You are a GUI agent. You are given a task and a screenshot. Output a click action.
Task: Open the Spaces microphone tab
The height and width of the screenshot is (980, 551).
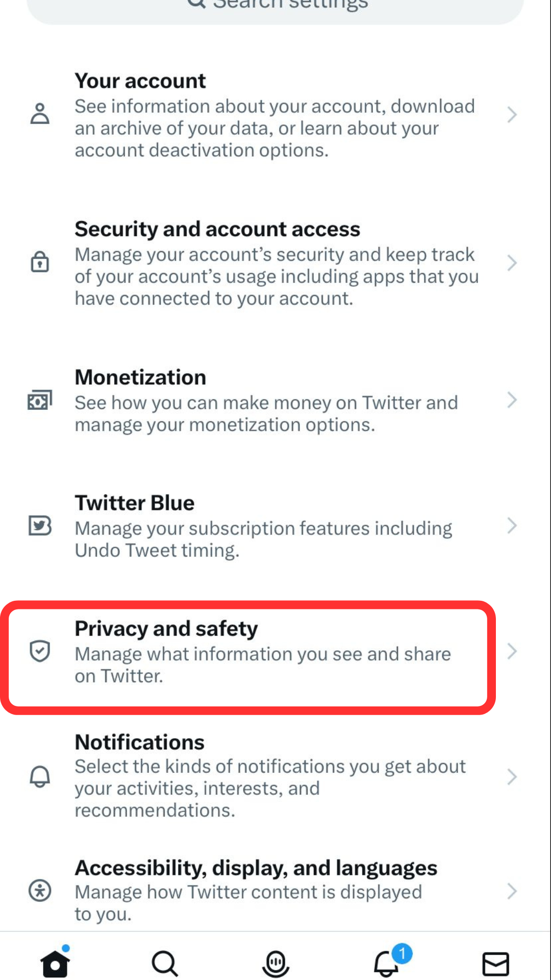(275, 964)
